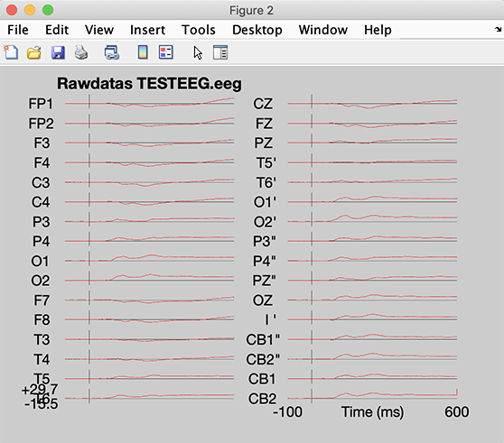Screen dimensions: 504x443
Task: Click the dock figure arrow at top right
Action: click(x=498, y=30)
